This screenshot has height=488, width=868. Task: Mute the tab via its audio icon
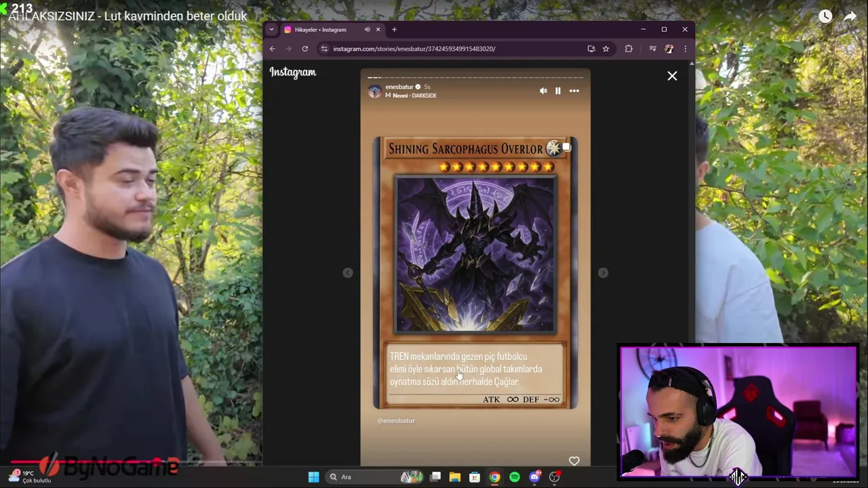click(367, 29)
